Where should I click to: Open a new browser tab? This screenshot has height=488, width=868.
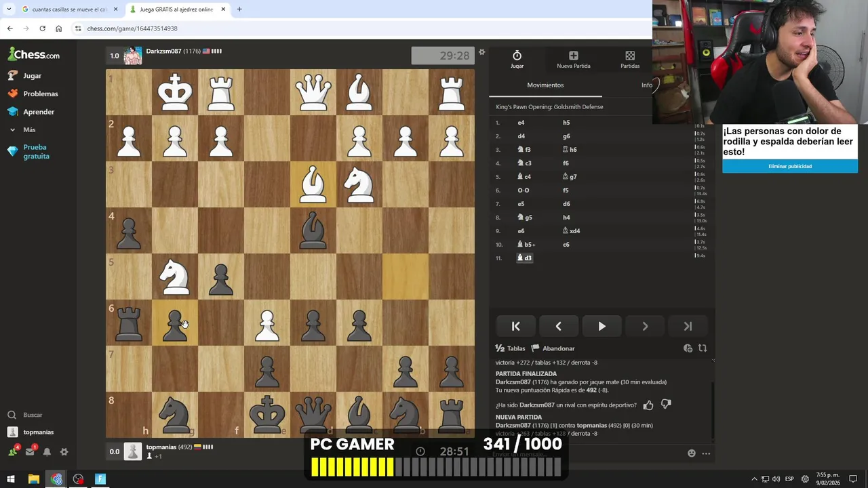[239, 9]
